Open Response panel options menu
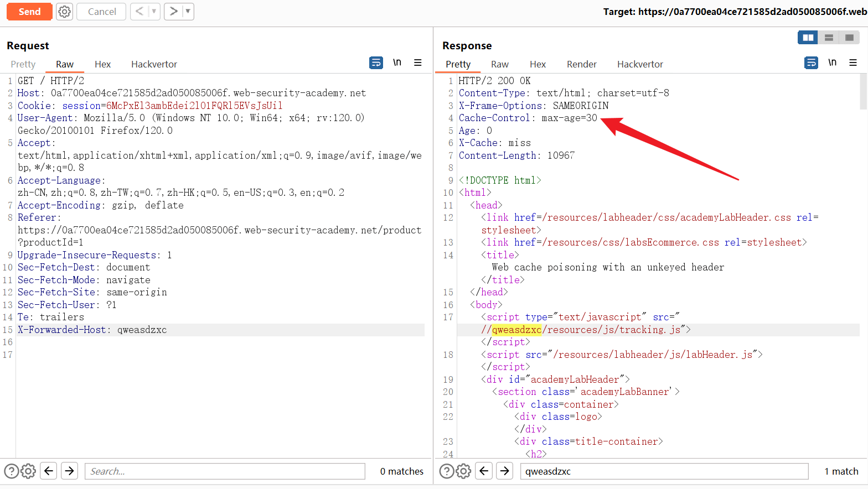The image size is (868, 489). (x=853, y=63)
